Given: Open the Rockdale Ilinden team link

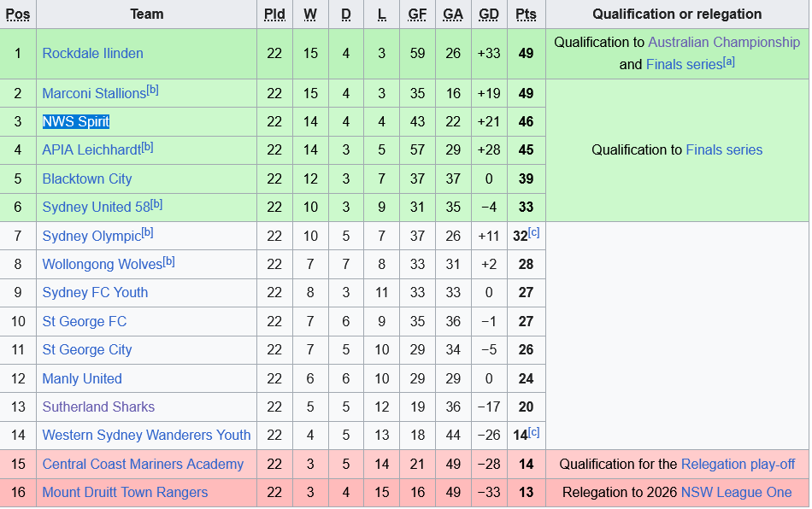Looking at the screenshot, I should tap(92, 53).
